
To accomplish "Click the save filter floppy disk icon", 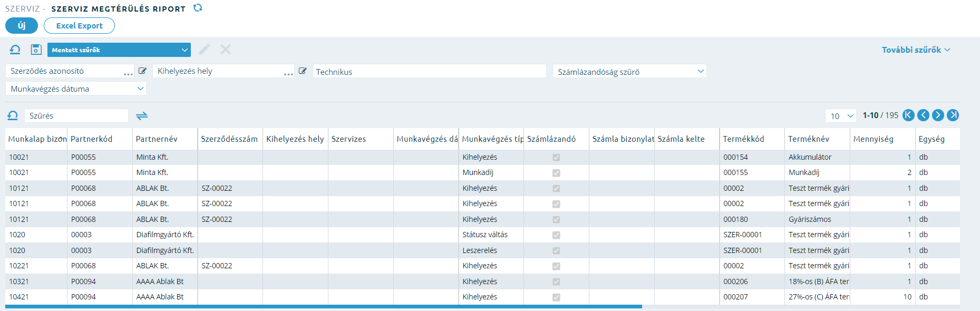I will coord(36,50).
